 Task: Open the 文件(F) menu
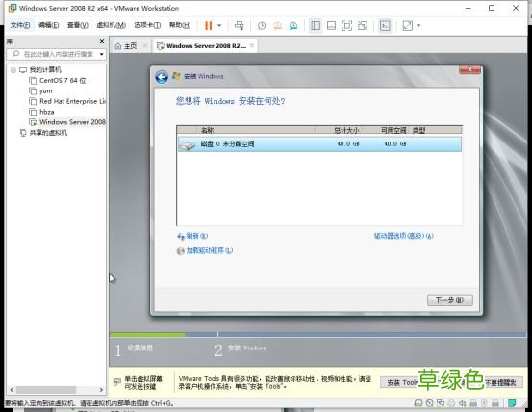pos(20,25)
